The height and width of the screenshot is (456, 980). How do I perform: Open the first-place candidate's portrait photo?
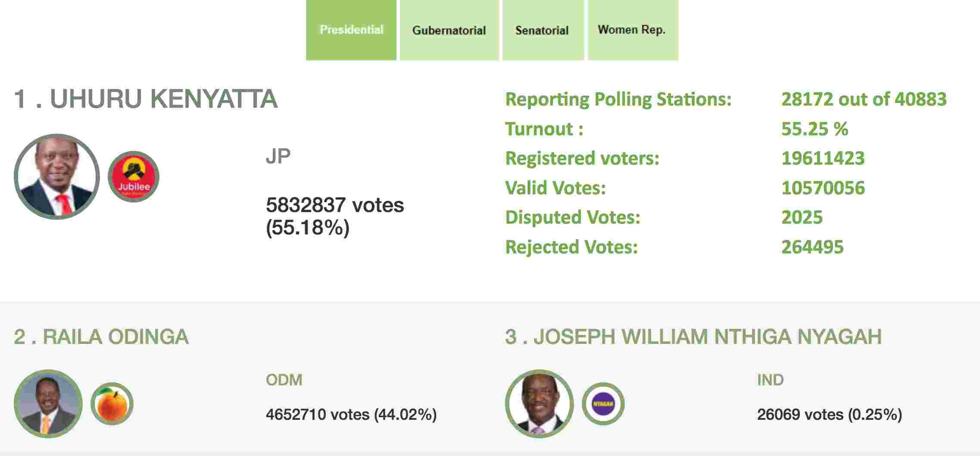[x=57, y=177]
